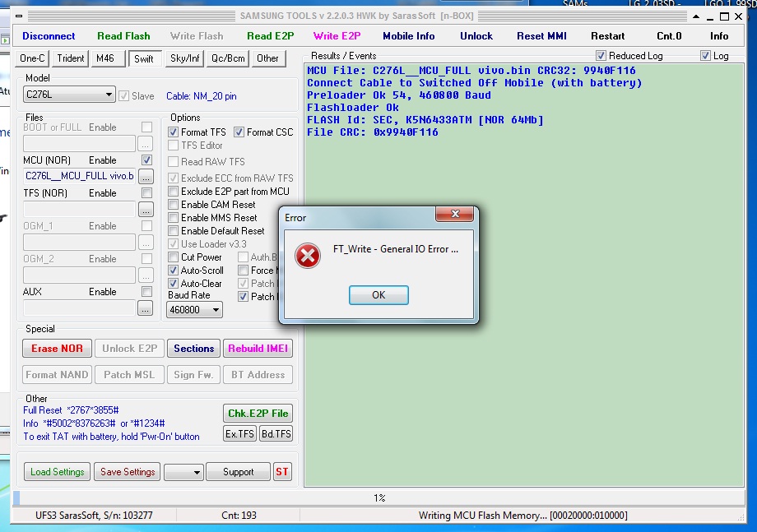The height and width of the screenshot is (532, 757).
Task: Switch to the Qc/Bcm tab
Action: (x=228, y=58)
